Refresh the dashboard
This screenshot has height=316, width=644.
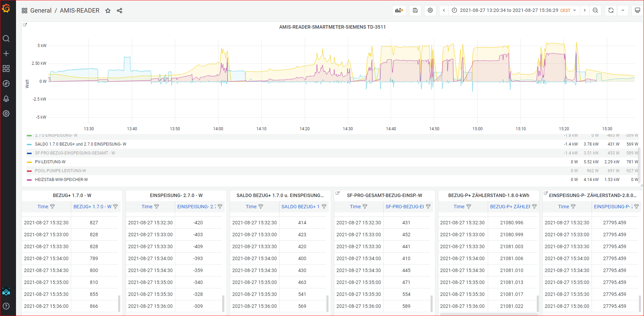point(611,10)
